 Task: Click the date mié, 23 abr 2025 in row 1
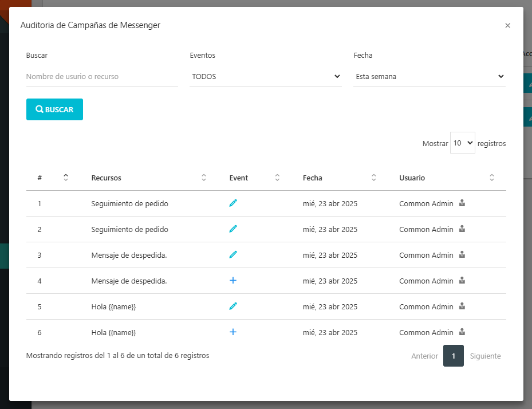pyautogui.click(x=330, y=204)
